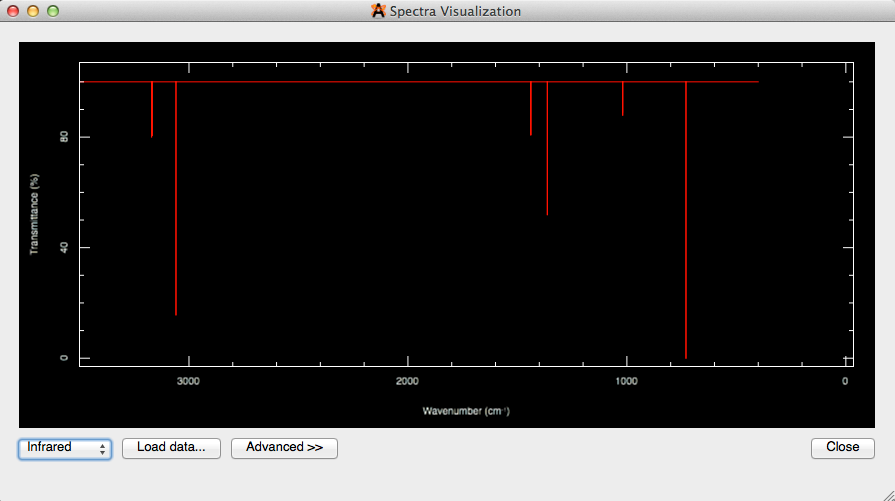The image size is (895, 501).
Task: Click the Transmittance (%) axis label
Action: (34, 214)
